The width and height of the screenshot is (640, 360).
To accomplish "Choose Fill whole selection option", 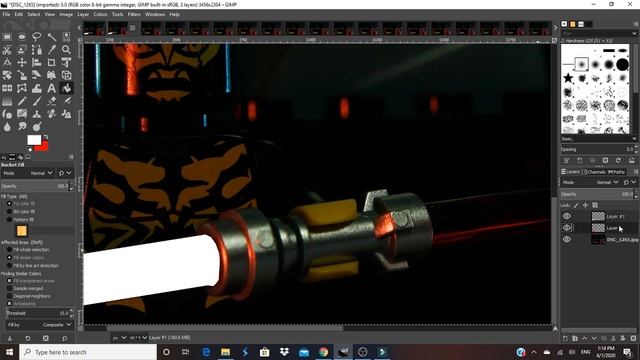I will [9, 249].
